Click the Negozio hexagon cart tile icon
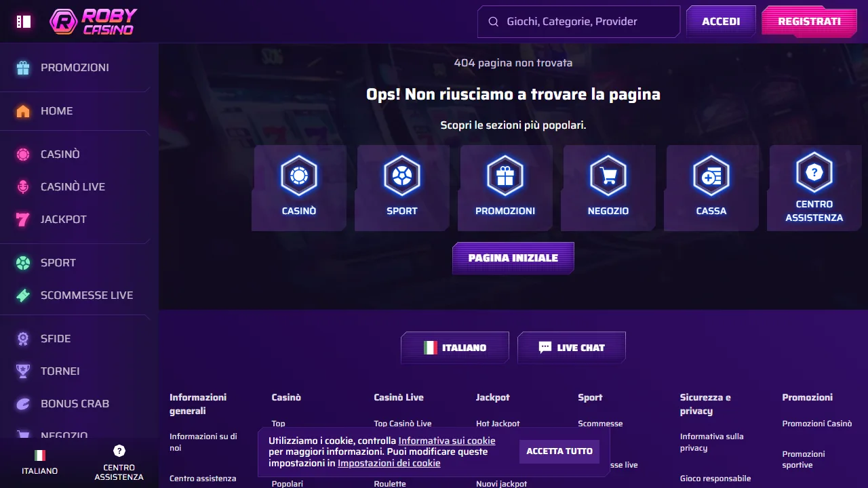The width and height of the screenshot is (868, 488). point(608,176)
